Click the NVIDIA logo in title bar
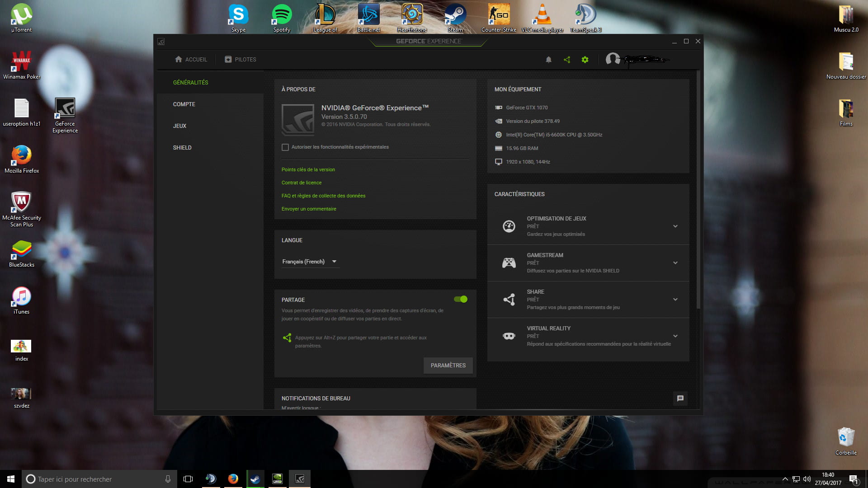868x488 pixels. coord(161,42)
